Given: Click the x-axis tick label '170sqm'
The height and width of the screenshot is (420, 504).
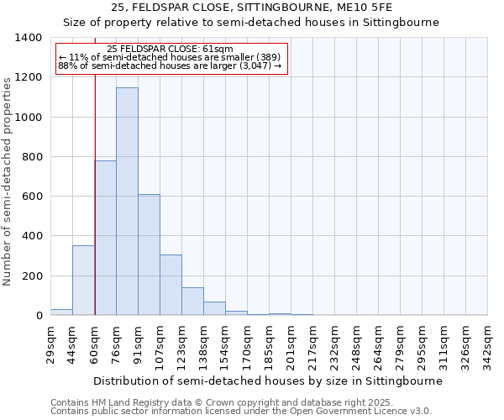Looking at the screenshot, I should tap(247, 348).
